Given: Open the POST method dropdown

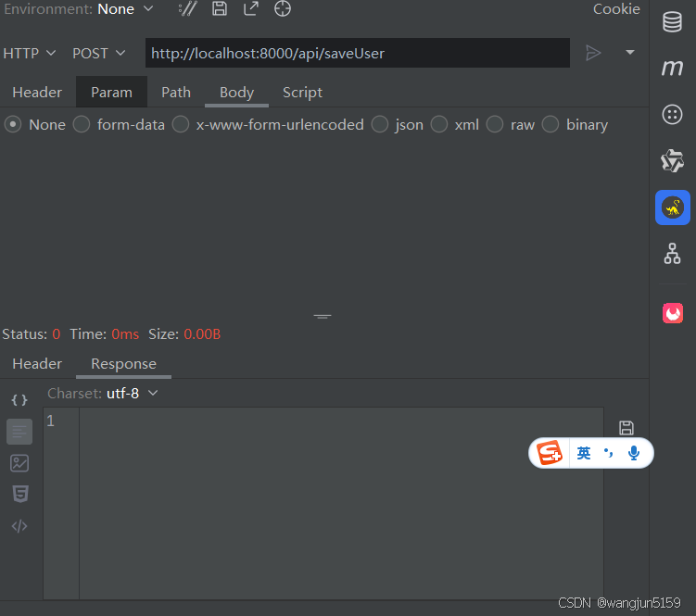Looking at the screenshot, I should pos(99,53).
